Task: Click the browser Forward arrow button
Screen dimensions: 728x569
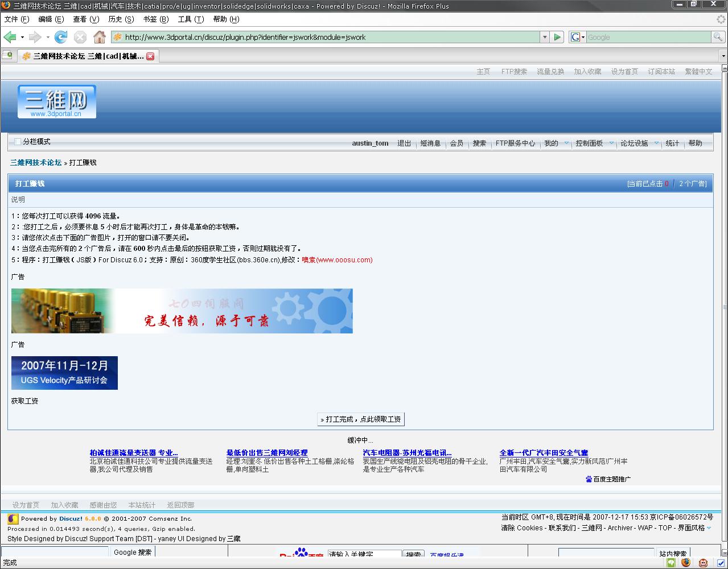Action: (x=35, y=37)
